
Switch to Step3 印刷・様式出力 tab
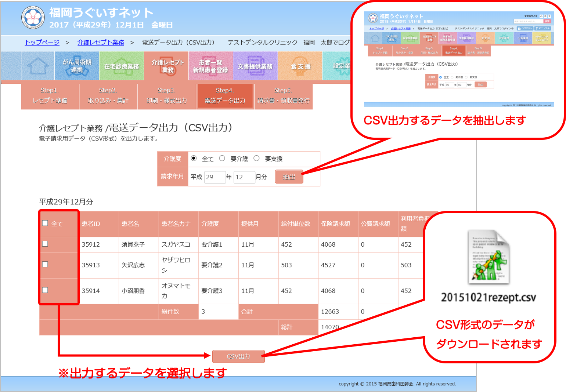[x=166, y=95]
